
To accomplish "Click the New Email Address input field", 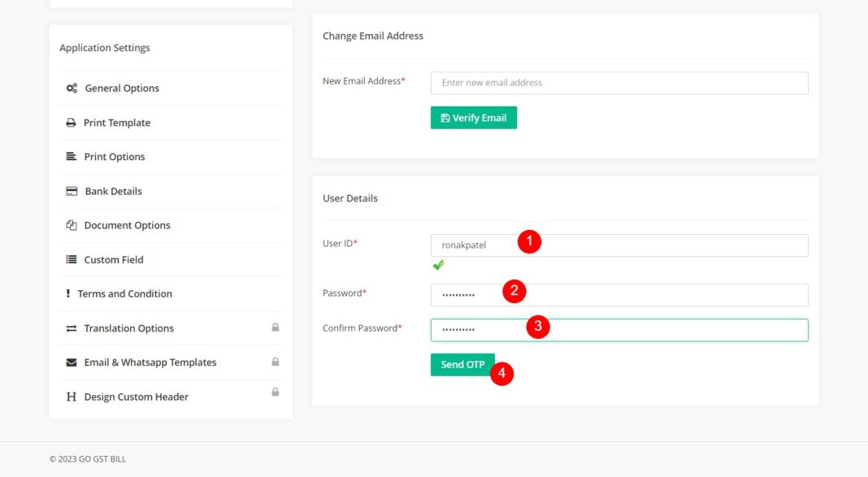I will tap(619, 83).
